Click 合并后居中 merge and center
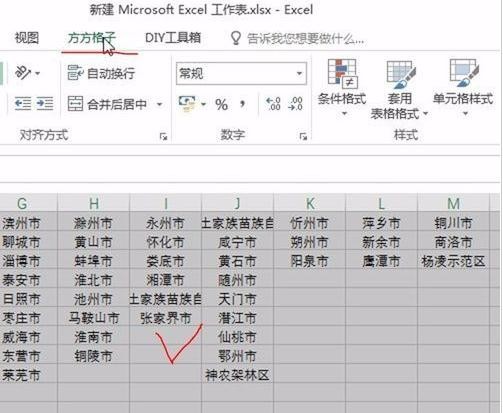The width and height of the screenshot is (503, 413). [x=107, y=104]
